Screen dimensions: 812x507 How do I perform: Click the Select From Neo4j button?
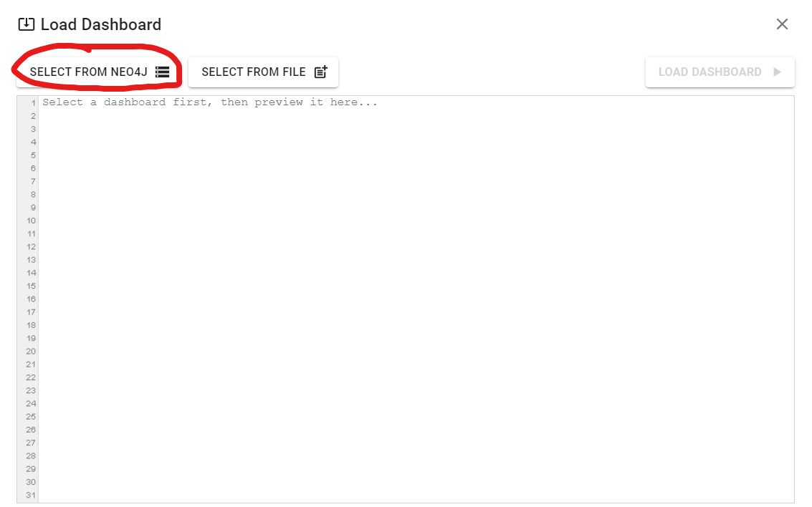click(99, 72)
